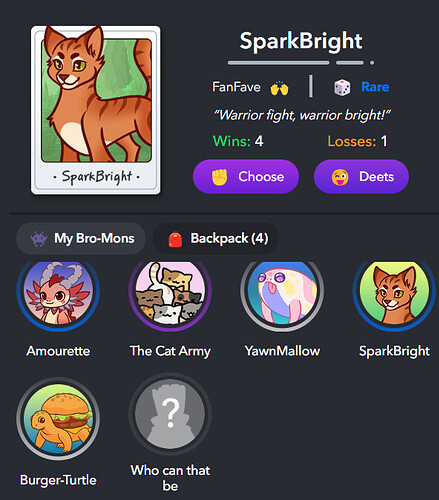Open Deets for SparkBright
The image size is (439, 500).
click(361, 177)
